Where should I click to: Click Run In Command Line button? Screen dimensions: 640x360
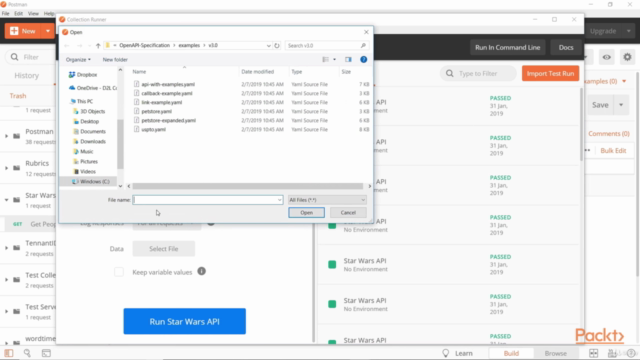click(507, 47)
